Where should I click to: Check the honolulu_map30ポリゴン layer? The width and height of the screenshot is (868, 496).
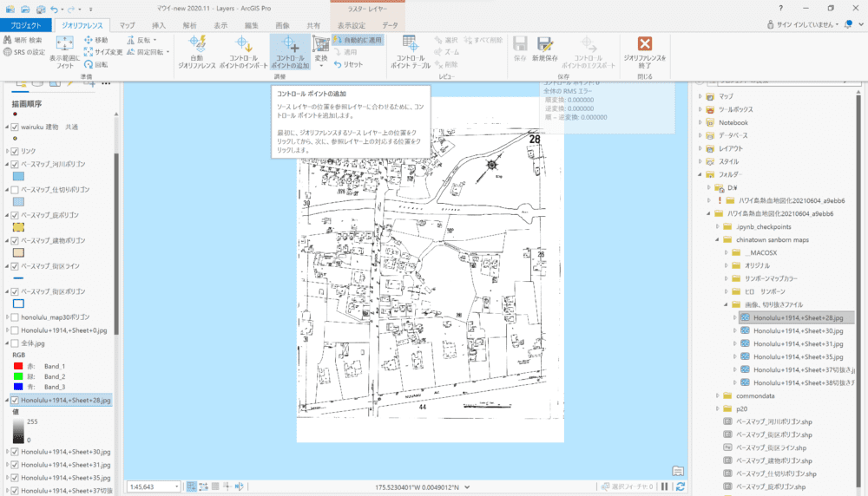[15, 317]
